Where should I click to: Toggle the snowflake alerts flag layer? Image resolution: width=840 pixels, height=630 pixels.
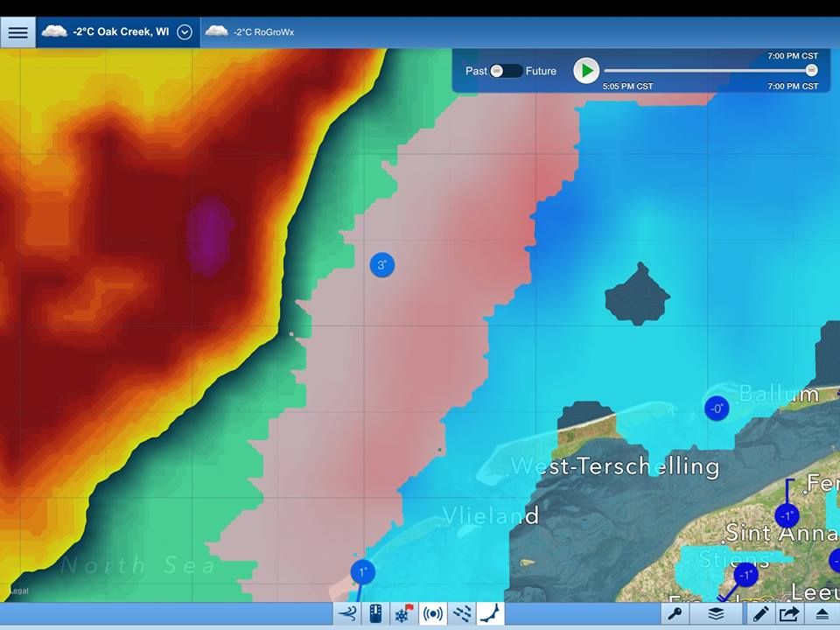point(404,614)
